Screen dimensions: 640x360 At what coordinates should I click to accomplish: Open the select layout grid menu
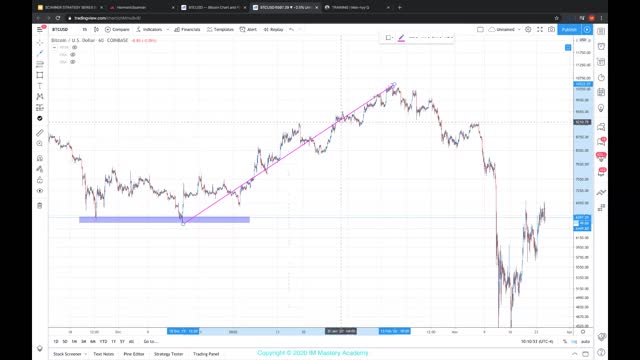[480, 29]
